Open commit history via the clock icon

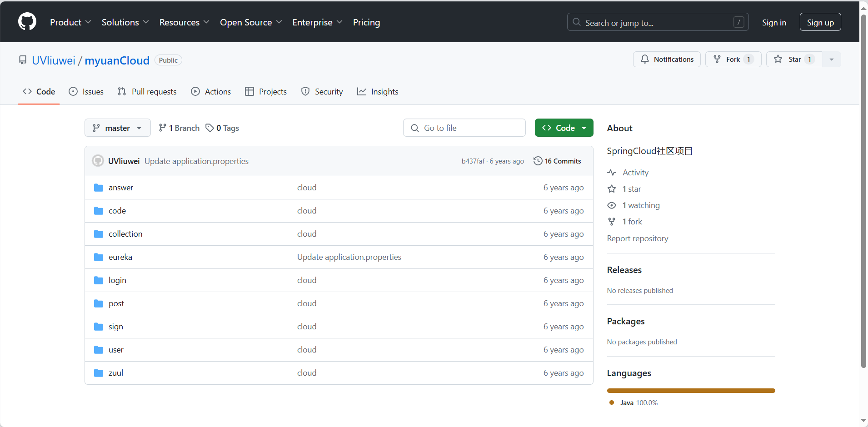tap(538, 161)
